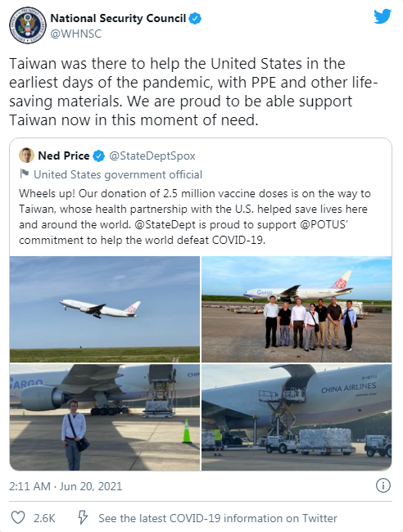Viewport: 403px width, 532px height.
Task: Open the latest COVID-19 information link
Action: click(x=218, y=518)
